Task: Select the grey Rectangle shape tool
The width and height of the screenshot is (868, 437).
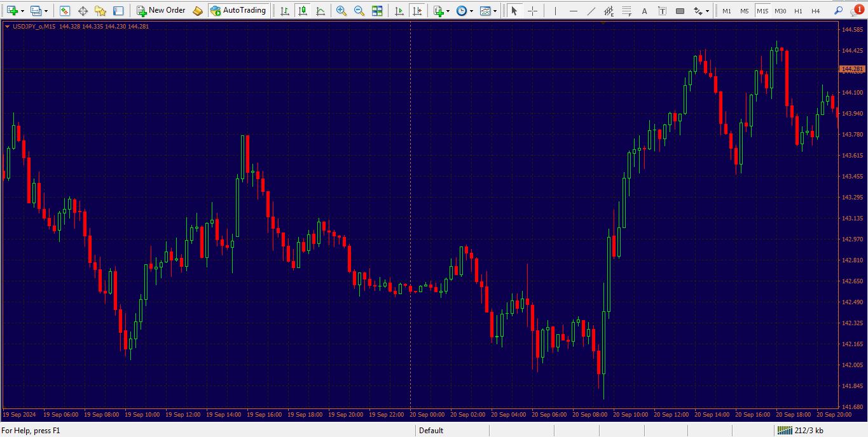Action: (680, 11)
